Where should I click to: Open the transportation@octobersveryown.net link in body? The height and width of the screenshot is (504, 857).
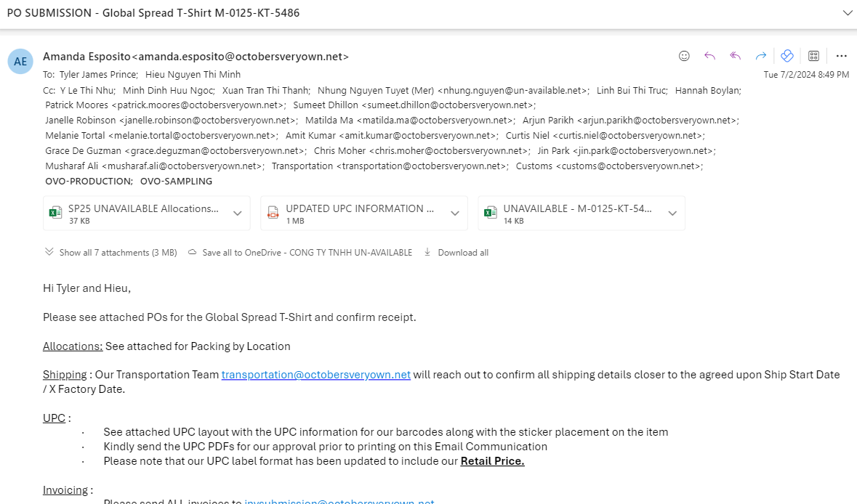(316, 375)
